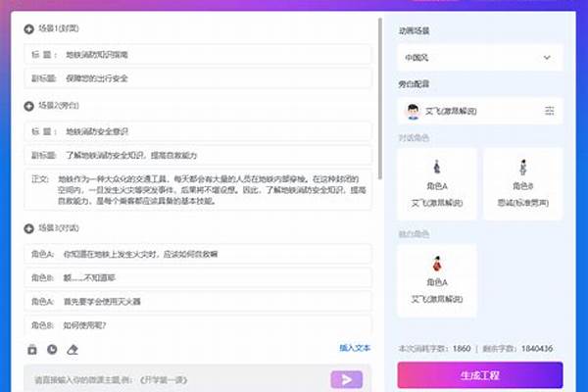Click the script list vertical scrollbar
The image size is (588, 392).
point(380,98)
